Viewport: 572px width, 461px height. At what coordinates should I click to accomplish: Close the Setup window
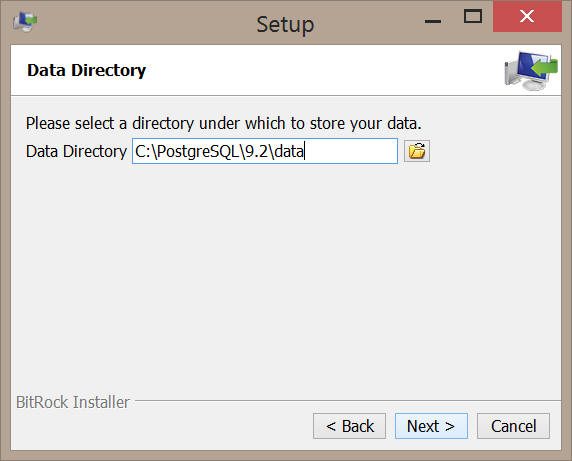pyautogui.click(x=527, y=16)
